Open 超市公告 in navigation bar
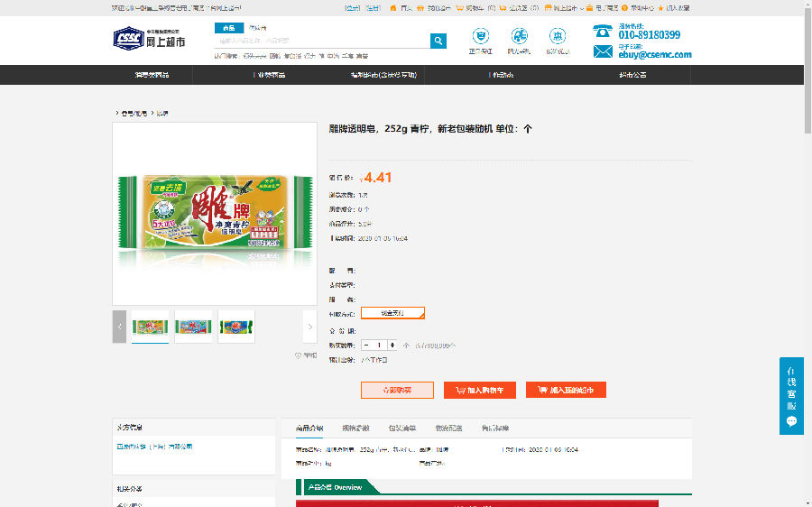812x507 pixels. pos(632,75)
